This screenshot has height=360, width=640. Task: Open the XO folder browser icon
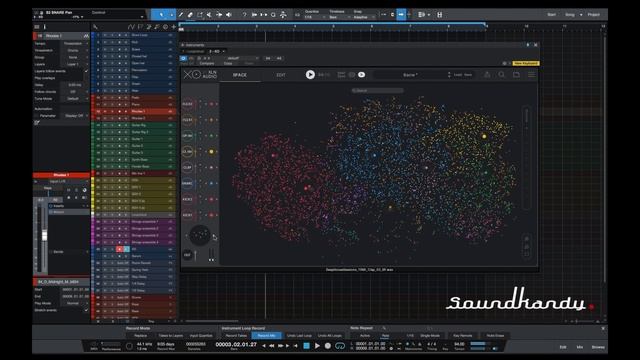pos(516,75)
